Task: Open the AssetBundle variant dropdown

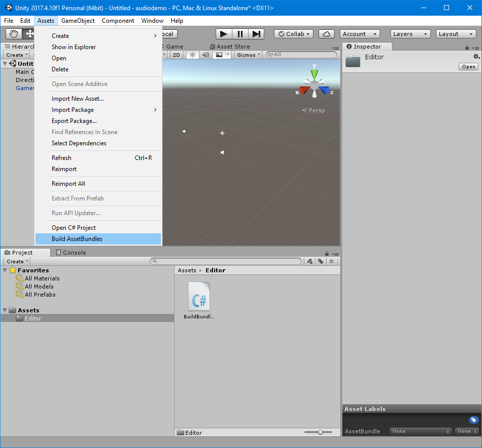Action: [x=467, y=431]
